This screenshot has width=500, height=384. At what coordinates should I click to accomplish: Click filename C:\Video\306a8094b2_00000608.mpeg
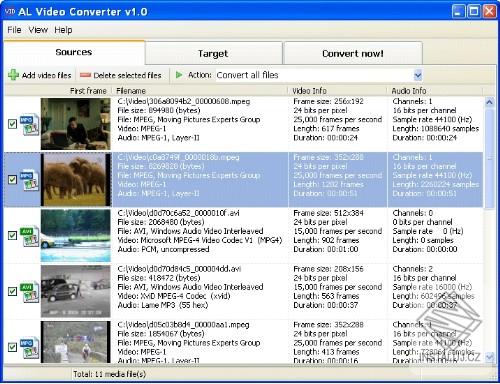click(x=184, y=101)
